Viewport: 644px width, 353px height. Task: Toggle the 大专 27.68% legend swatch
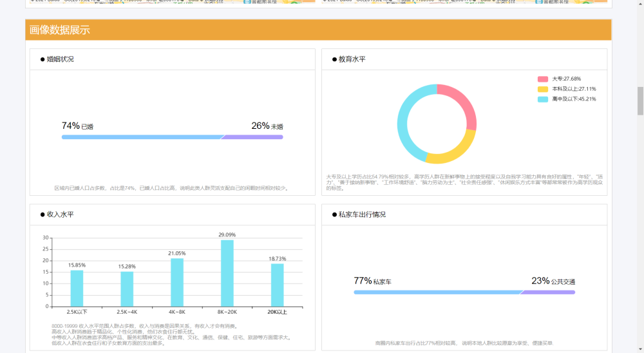[x=542, y=79]
